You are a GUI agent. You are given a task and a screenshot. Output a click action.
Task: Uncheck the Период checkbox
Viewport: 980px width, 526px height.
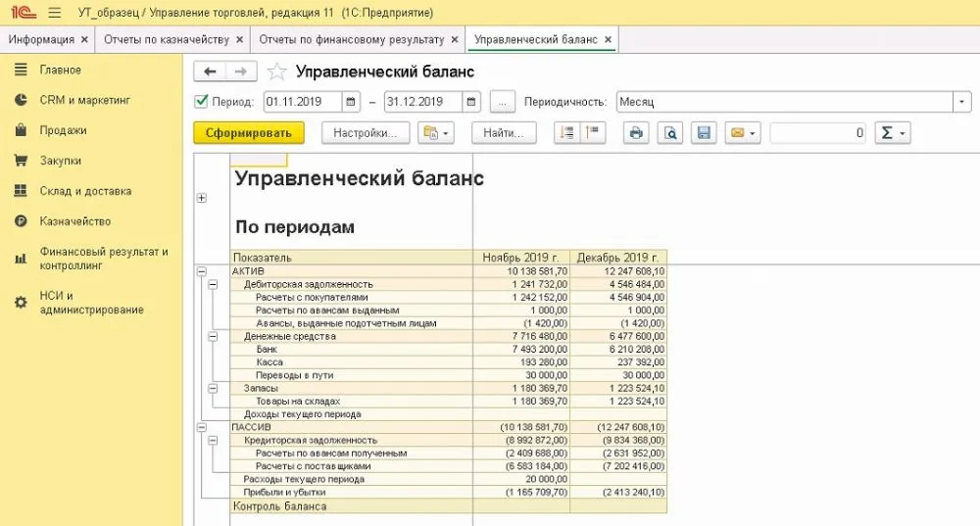coord(201,101)
